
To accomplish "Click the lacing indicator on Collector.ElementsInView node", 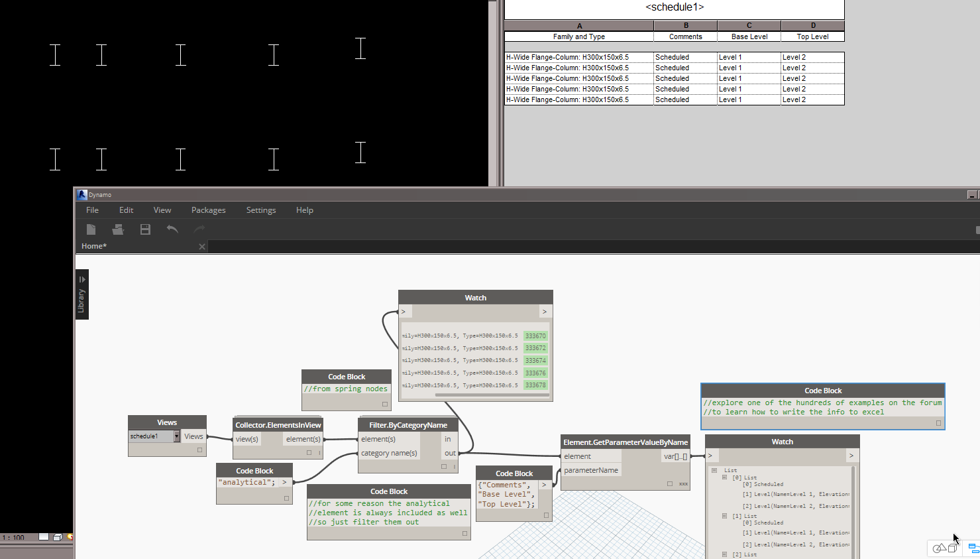I will click(319, 453).
